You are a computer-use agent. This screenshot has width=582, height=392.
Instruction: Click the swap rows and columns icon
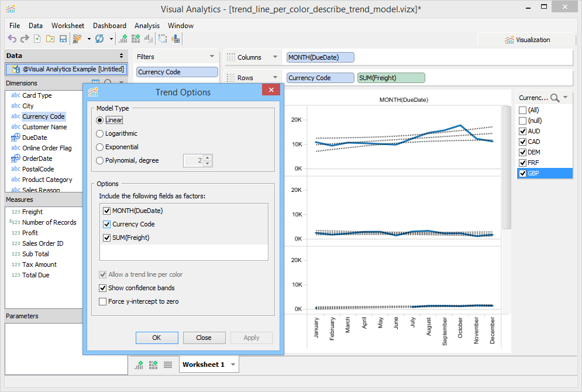click(x=163, y=39)
